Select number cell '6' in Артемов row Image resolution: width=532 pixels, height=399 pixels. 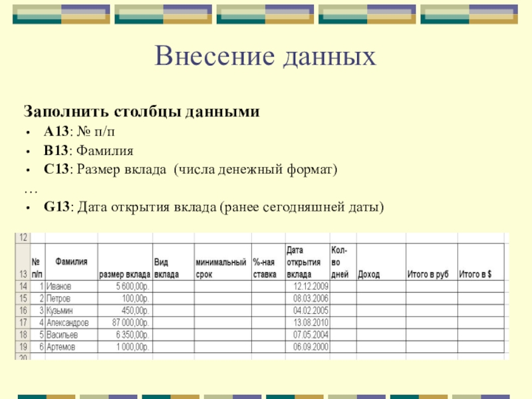point(38,346)
